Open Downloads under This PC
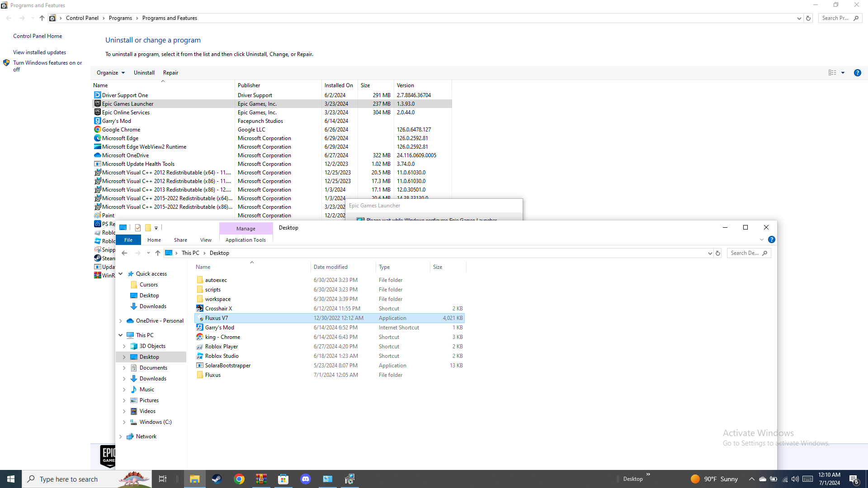Image resolution: width=868 pixels, height=488 pixels. 153,379
